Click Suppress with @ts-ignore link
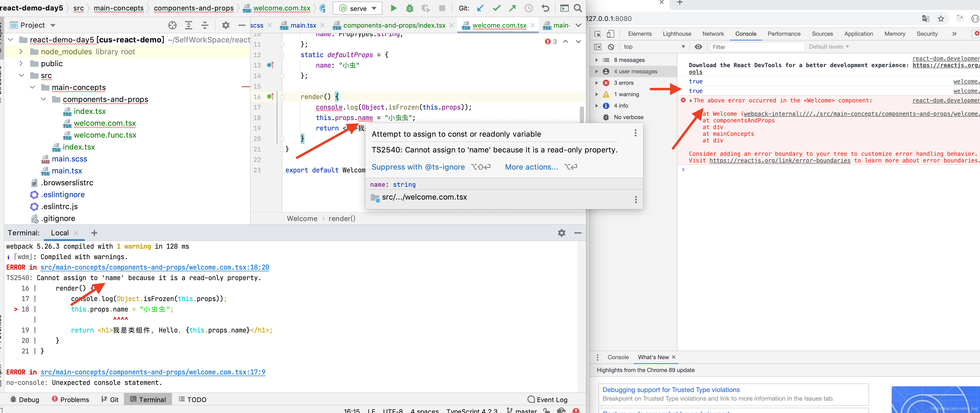 coord(418,167)
